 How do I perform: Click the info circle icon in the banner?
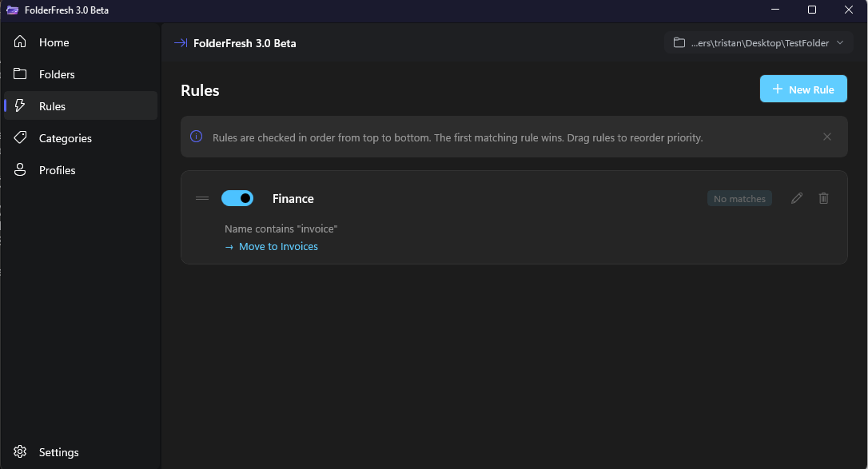point(196,137)
